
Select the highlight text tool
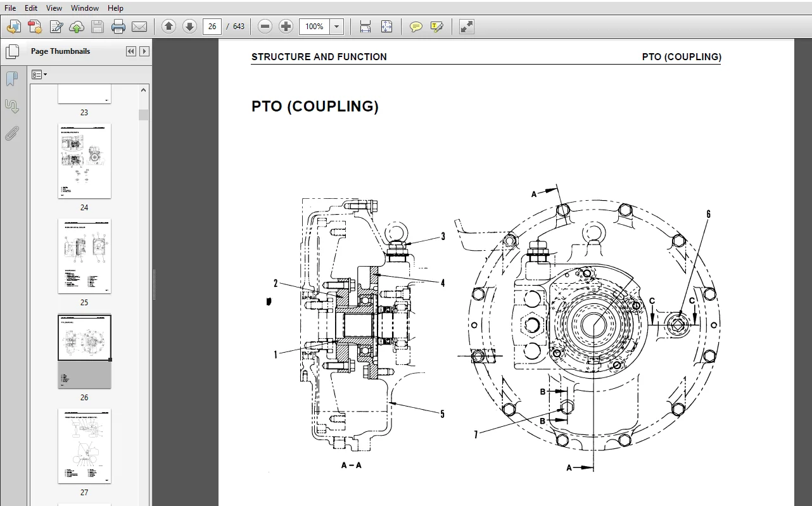437,27
